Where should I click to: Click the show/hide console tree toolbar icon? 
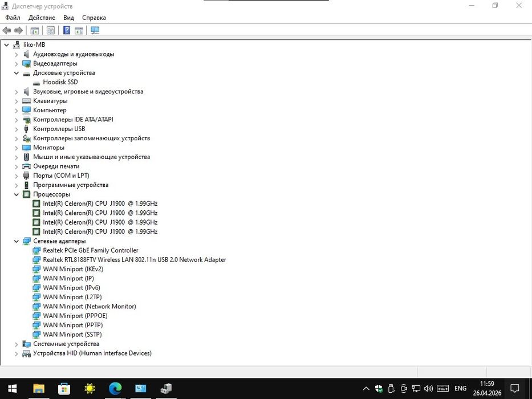pos(35,31)
